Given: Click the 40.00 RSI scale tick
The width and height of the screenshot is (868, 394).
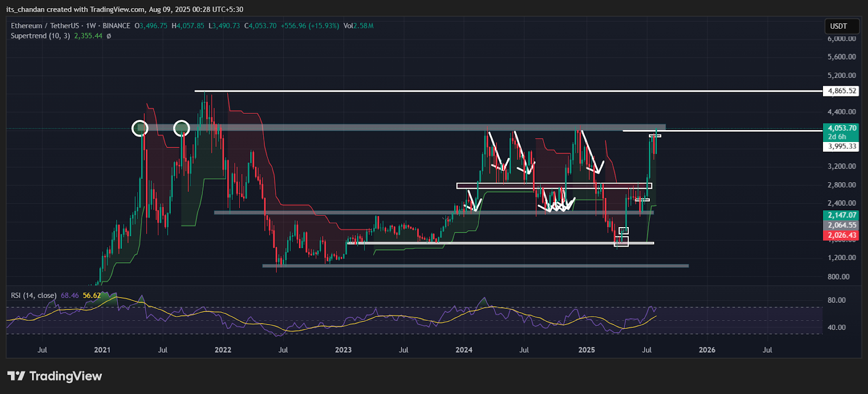Looking at the screenshot, I should tap(837, 327).
